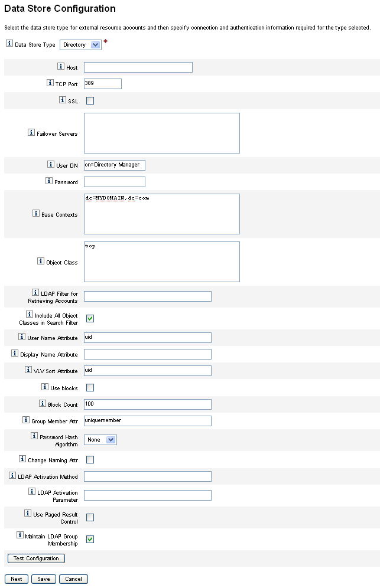The image size is (380, 588).
Task: Open info icon for VLV Sort Attribute
Action: pyautogui.click(x=28, y=370)
